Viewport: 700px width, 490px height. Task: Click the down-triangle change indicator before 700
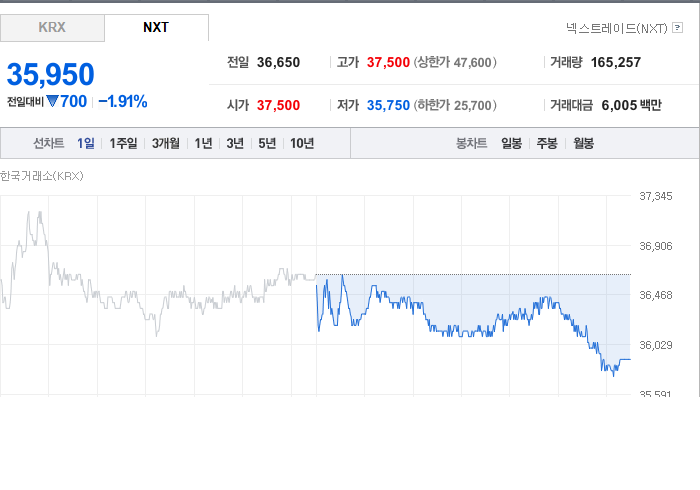[53, 102]
